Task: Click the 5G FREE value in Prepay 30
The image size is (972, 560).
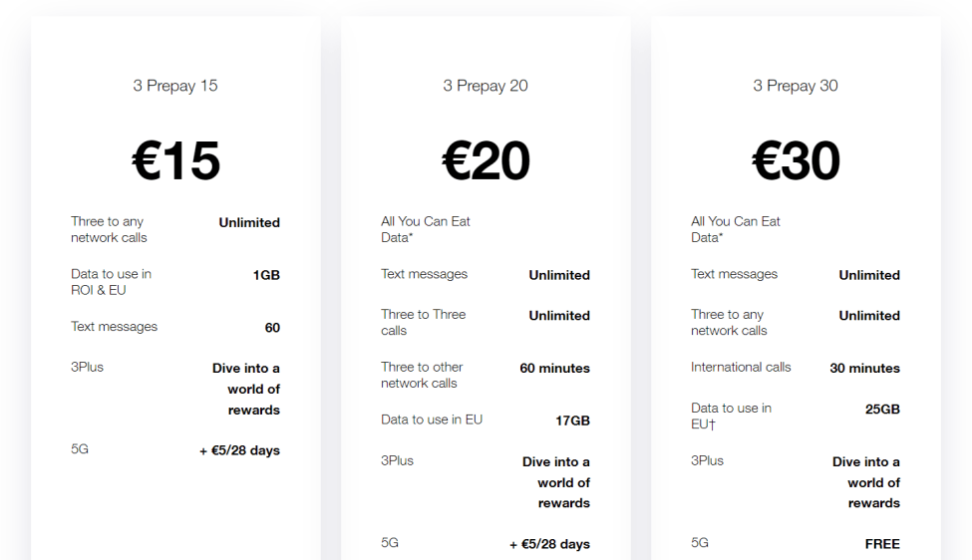Action: pos(882,544)
